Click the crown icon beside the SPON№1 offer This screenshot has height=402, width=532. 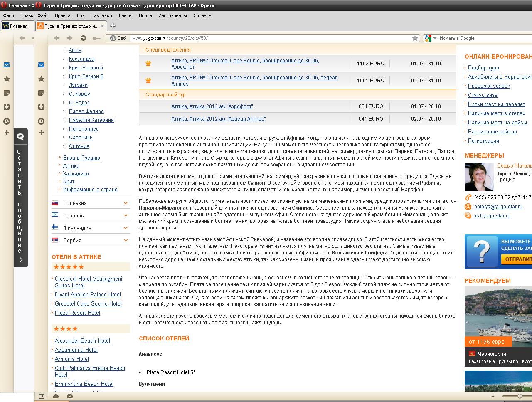pos(148,81)
